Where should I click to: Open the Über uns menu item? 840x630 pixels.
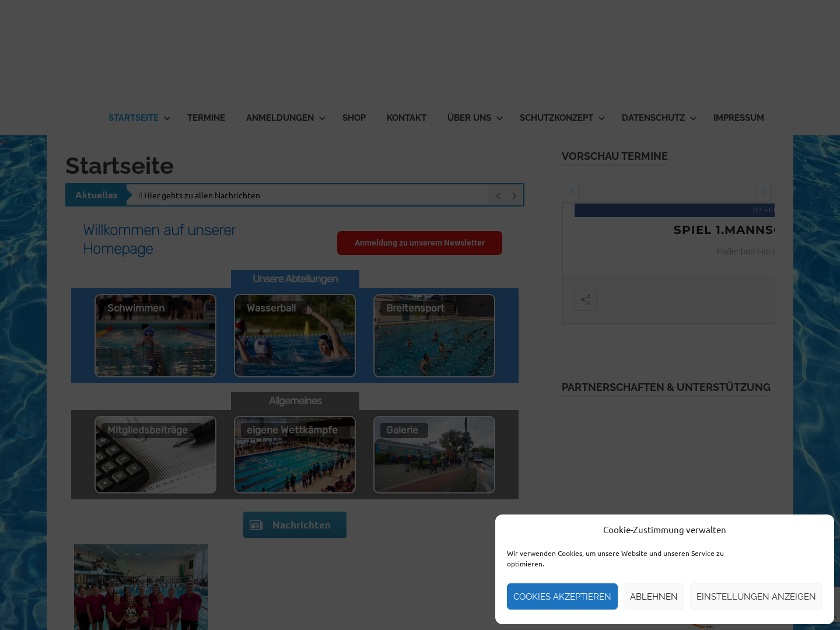[469, 118]
